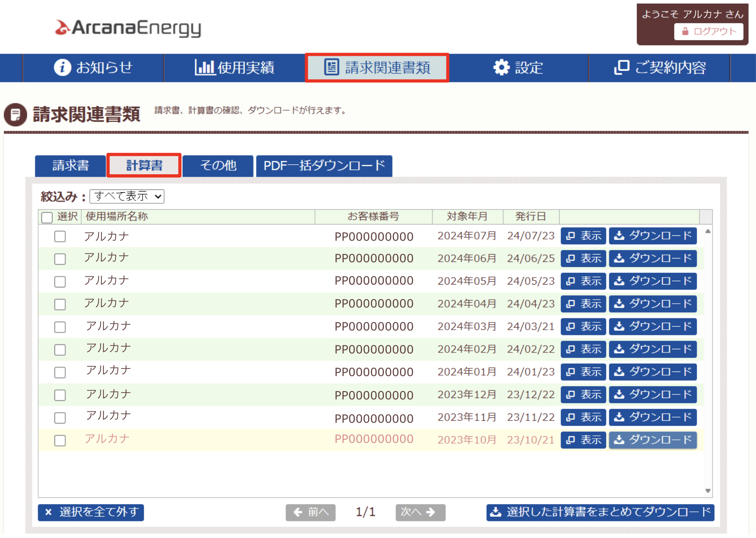Click the ArcanaEnergy logo

128,28
